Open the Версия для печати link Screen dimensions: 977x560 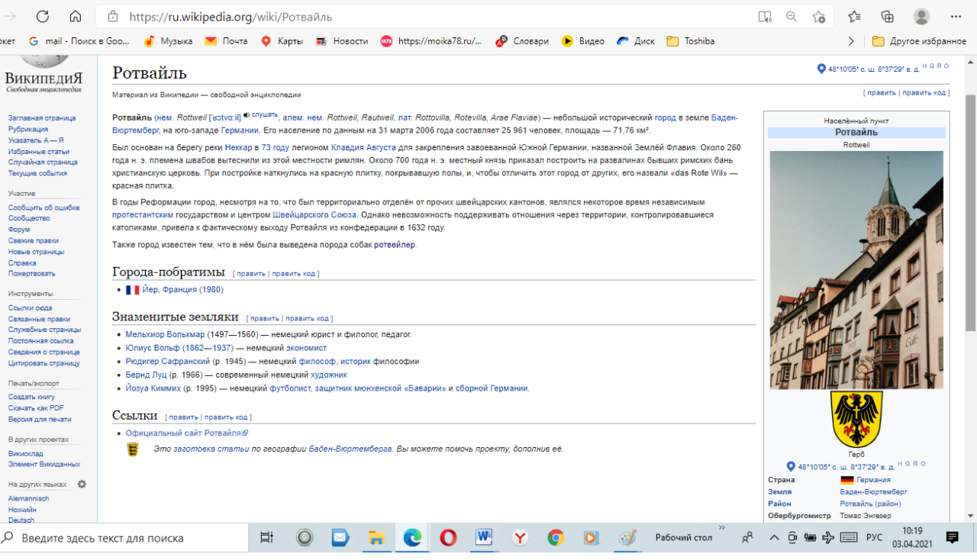click(x=40, y=420)
